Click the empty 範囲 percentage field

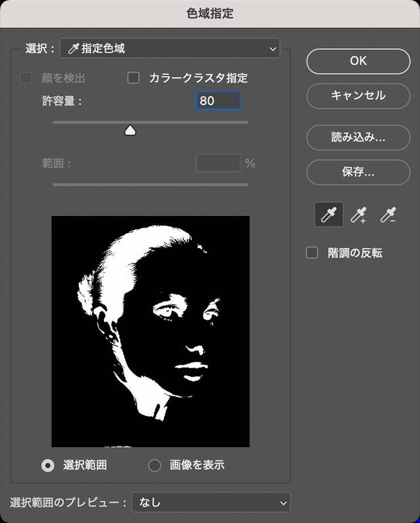click(x=218, y=163)
